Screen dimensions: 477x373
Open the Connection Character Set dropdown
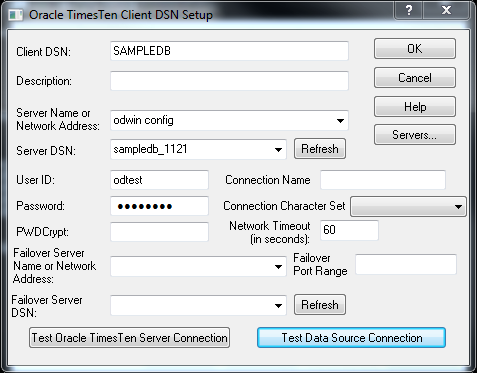[408, 207]
